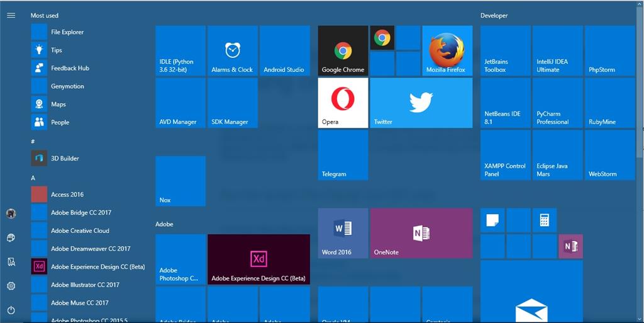Click the Power button icon

11,310
